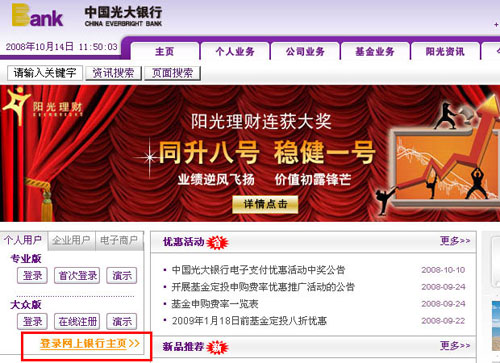Click the 大众版 heading

click(26, 305)
